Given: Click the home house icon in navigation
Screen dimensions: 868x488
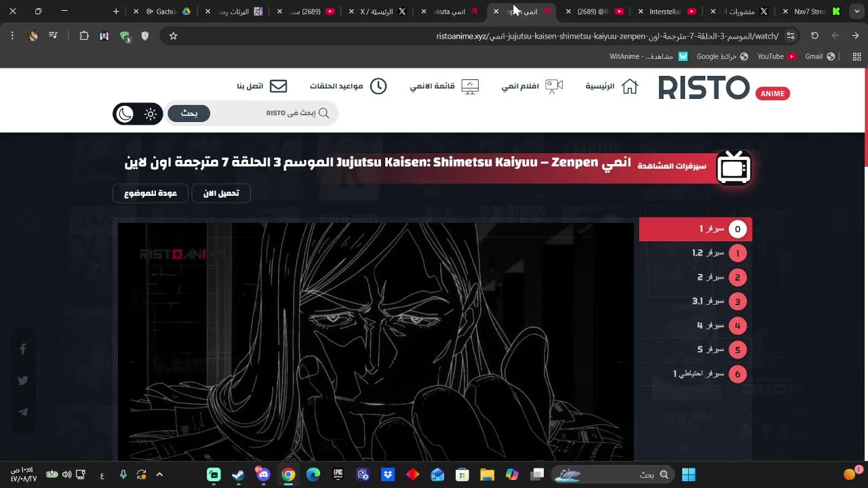Looking at the screenshot, I should pos(630,86).
